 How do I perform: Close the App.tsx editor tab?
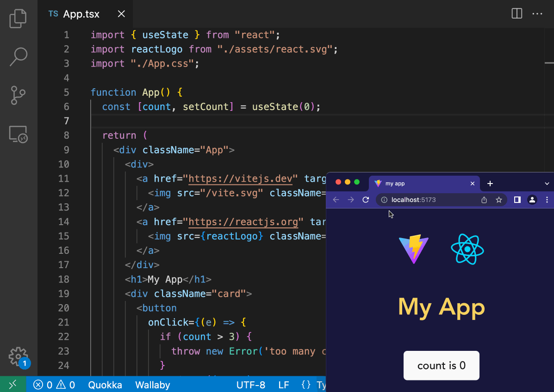pyautogui.click(x=121, y=14)
